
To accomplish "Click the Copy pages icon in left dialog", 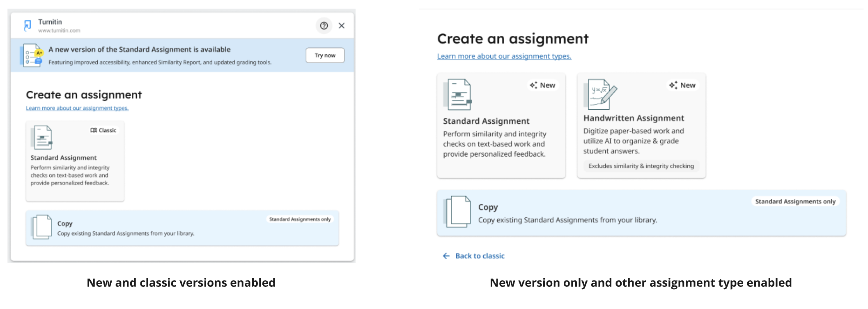I will tap(42, 227).
